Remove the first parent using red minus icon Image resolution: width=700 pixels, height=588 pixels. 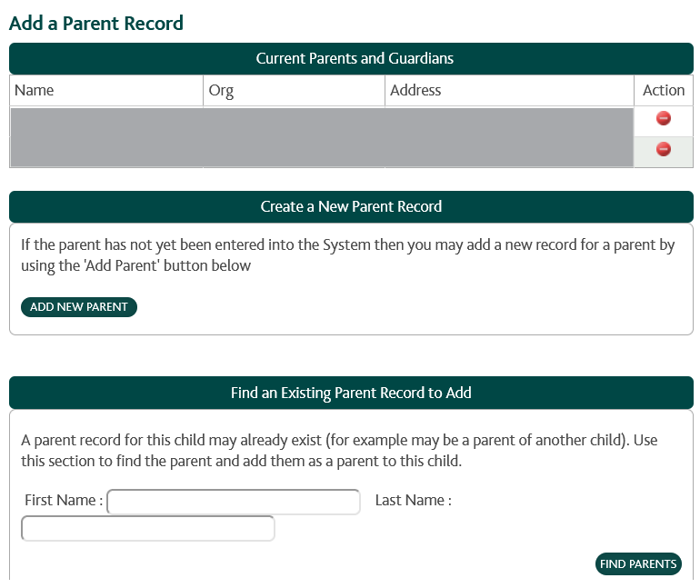663,118
